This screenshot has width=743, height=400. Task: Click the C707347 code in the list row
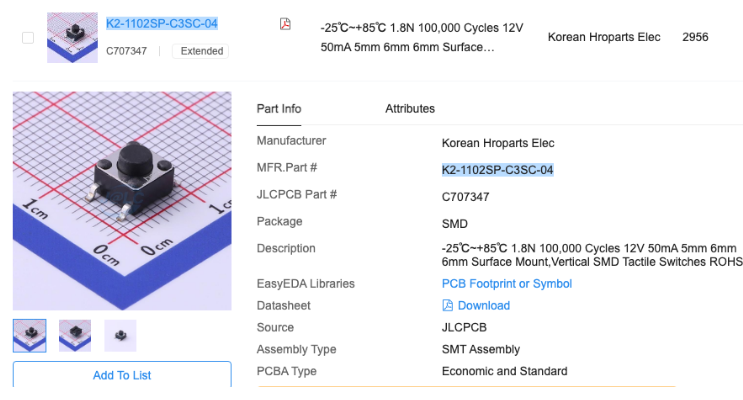[x=127, y=51]
